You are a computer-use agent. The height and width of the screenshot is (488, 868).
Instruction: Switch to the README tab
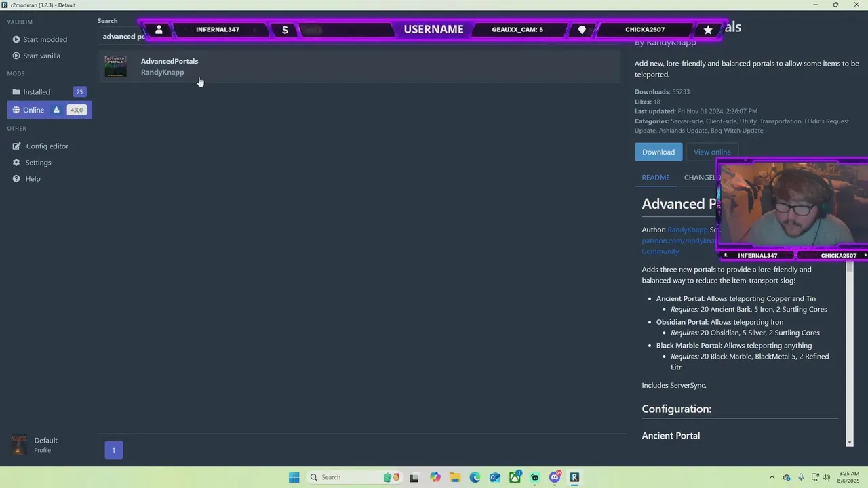pos(656,177)
